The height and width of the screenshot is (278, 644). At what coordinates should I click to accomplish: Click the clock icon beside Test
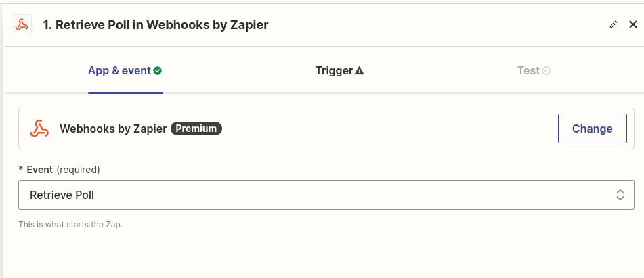546,71
